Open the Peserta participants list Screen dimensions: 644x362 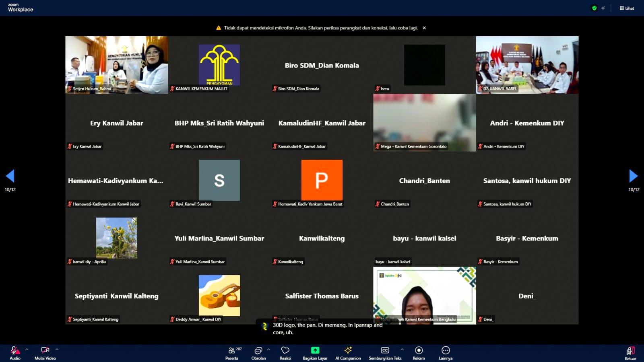(x=232, y=352)
